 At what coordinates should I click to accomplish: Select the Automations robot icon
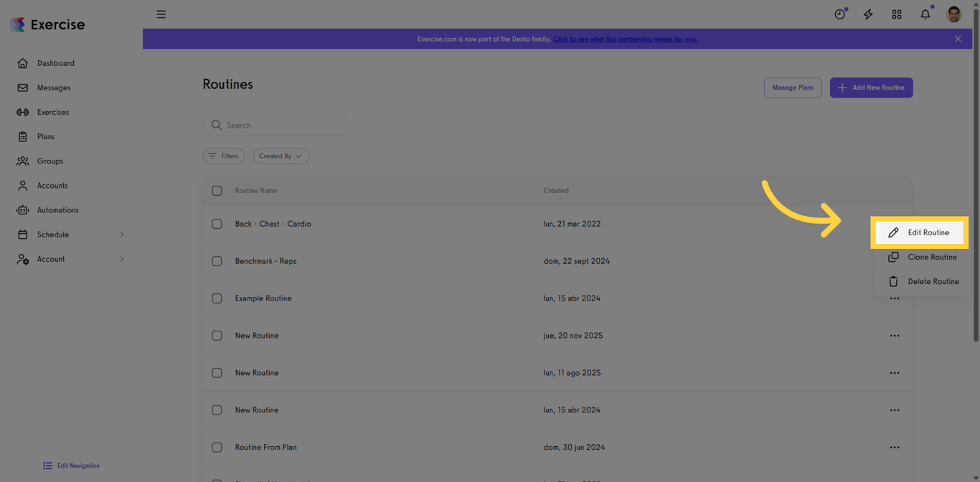pyautogui.click(x=22, y=209)
